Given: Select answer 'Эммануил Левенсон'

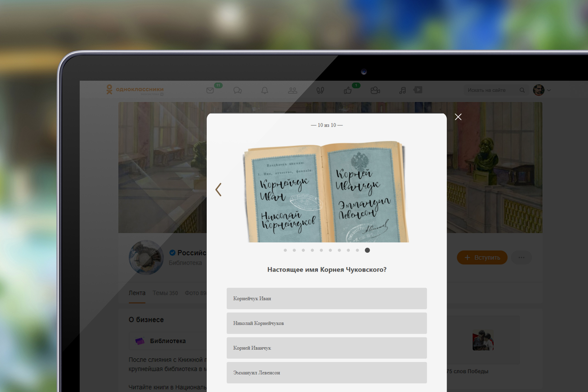Looking at the screenshot, I should pos(327,372).
